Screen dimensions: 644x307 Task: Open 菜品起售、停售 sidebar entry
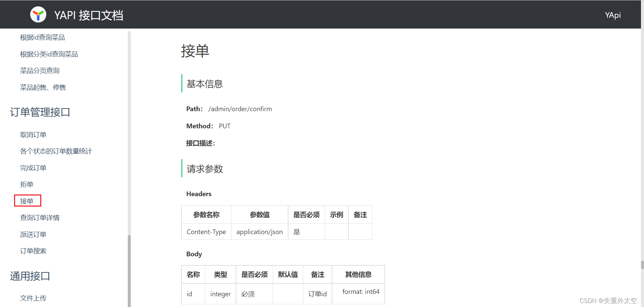click(x=43, y=87)
